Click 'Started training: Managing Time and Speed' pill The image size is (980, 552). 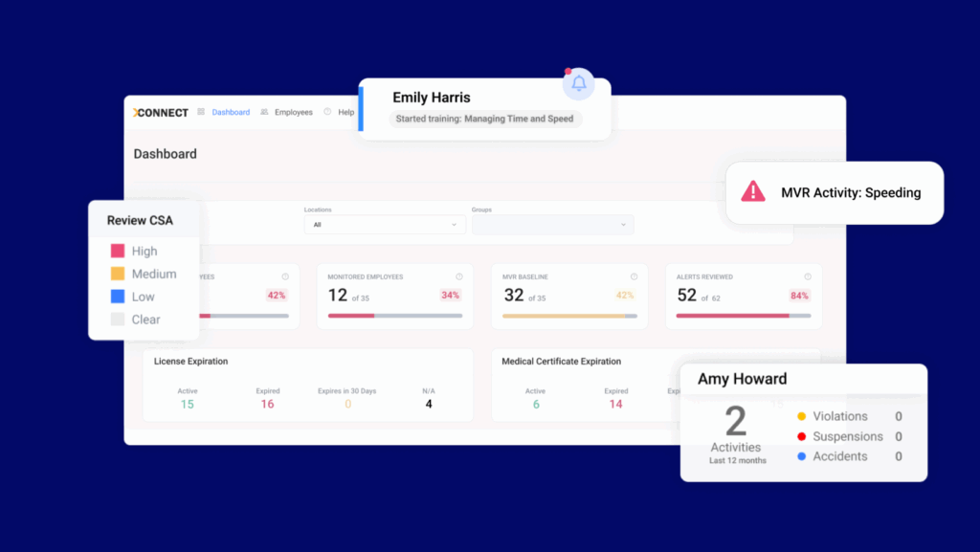[485, 119]
